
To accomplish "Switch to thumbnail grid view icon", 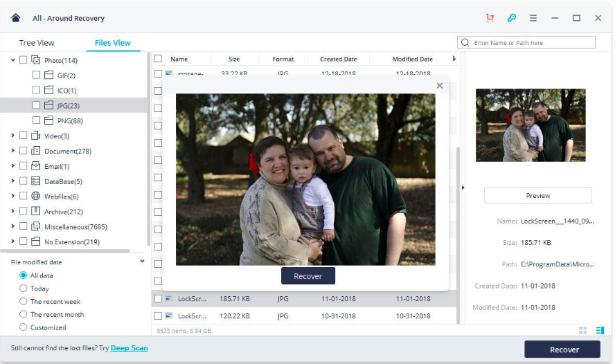I will [582, 331].
